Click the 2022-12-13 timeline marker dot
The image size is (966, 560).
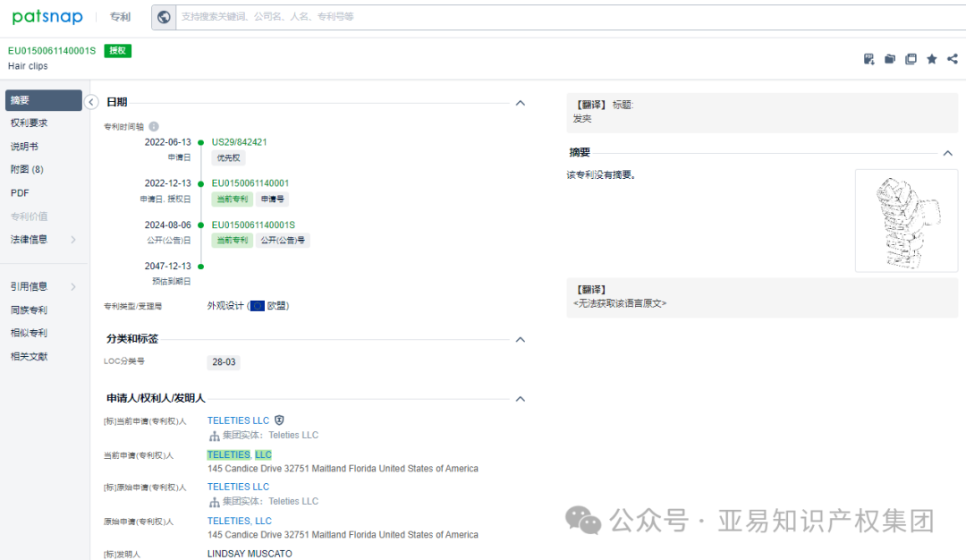201,184
